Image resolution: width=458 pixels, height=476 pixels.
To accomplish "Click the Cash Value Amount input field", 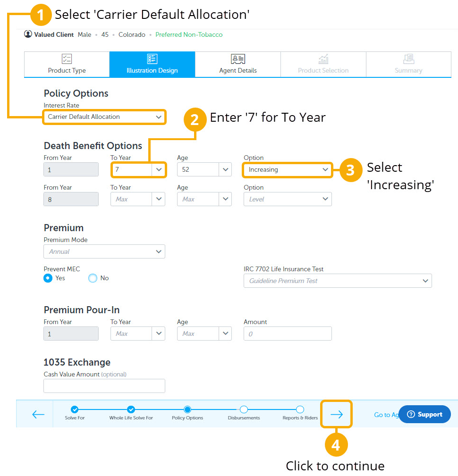I will pyautogui.click(x=104, y=386).
